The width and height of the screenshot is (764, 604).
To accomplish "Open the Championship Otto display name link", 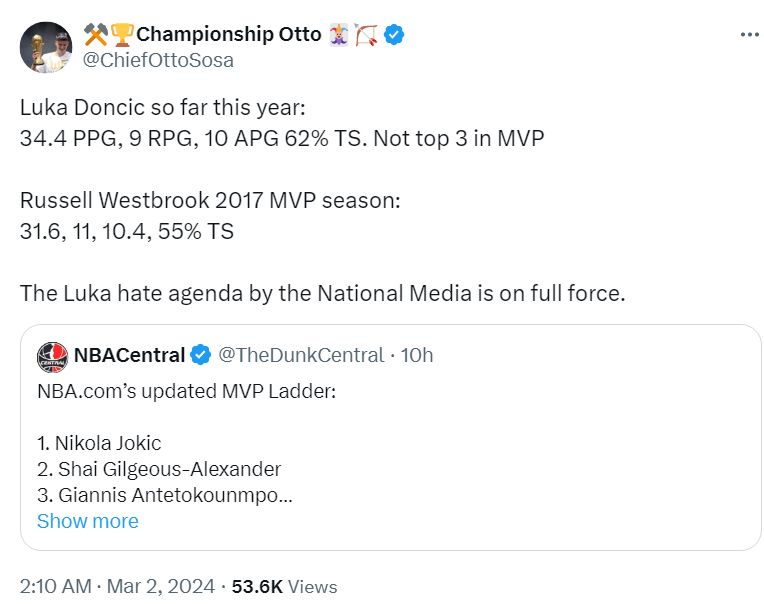I will tap(229, 35).
